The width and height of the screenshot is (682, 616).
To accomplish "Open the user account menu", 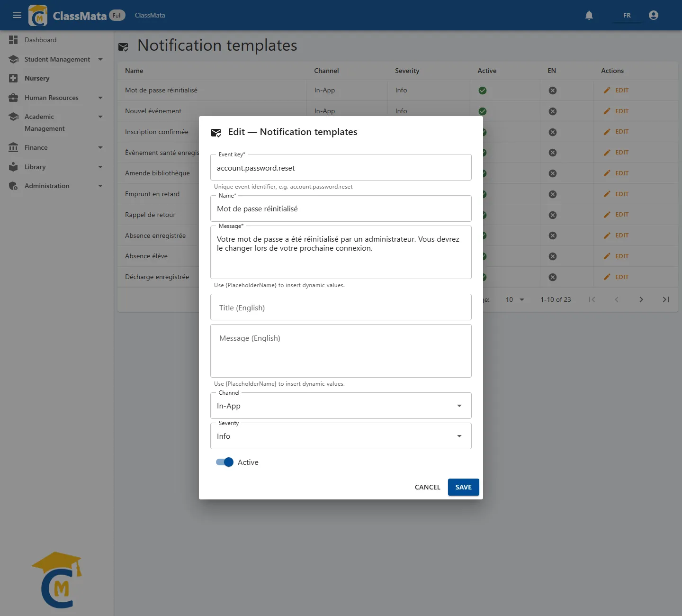I will 654,15.
